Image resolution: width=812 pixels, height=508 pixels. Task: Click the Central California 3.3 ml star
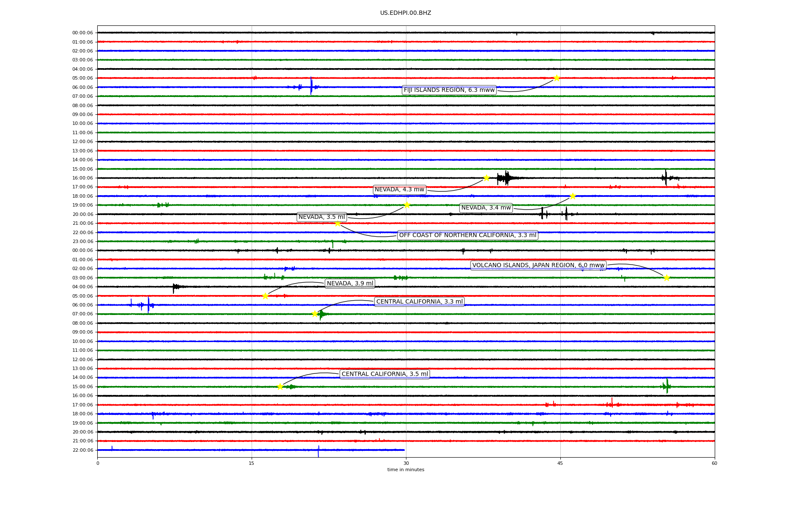315,314
